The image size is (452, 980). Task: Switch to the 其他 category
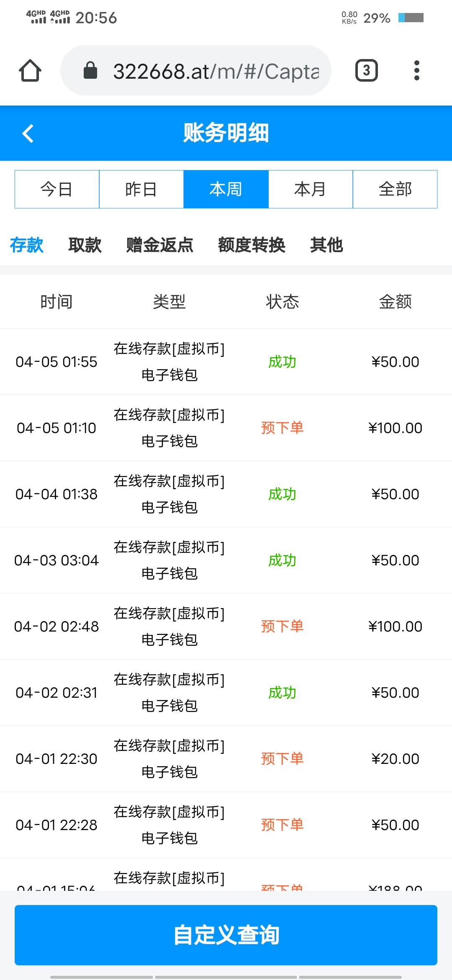pos(326,245)
